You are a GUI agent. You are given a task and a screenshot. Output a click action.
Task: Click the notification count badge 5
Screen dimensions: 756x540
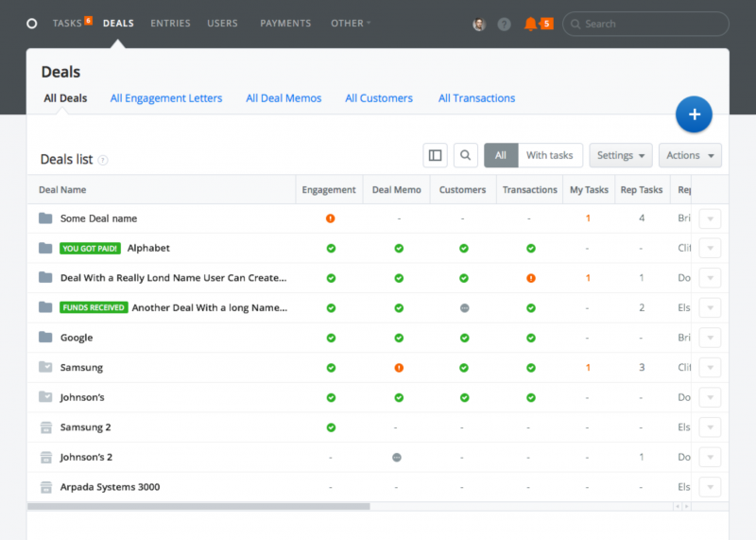[x=547, y=24]
